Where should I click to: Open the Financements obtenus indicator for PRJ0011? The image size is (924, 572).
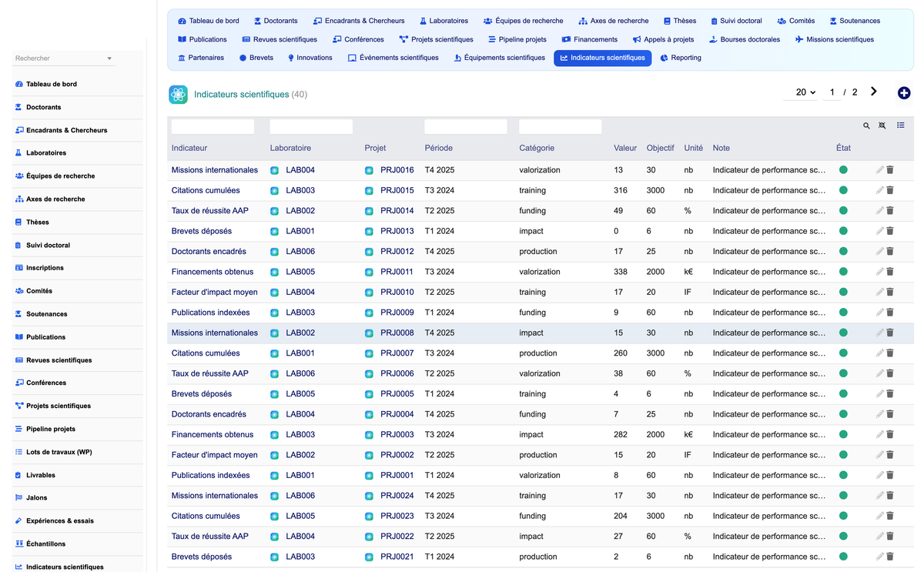coord(213,272)
